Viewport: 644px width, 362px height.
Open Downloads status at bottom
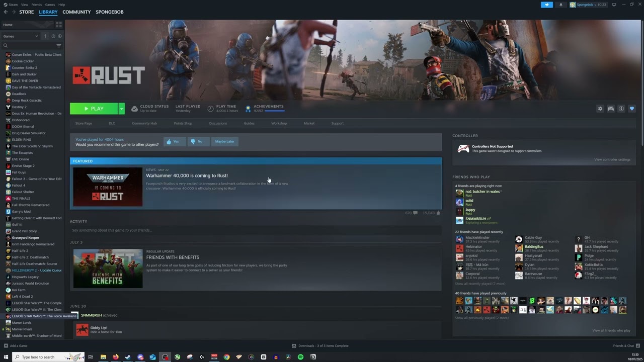[x=320, y=346]
